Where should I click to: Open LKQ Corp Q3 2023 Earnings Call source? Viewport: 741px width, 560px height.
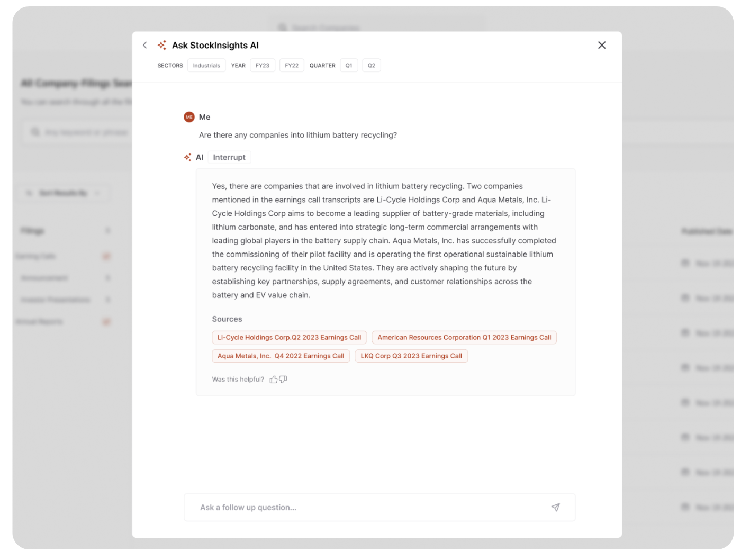coord(411,356)
